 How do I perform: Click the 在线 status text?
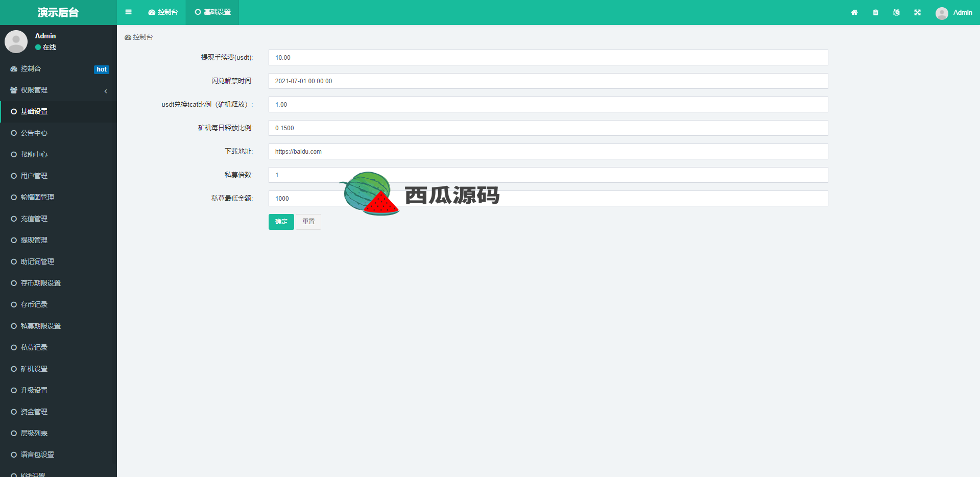[x=50, y=47]
